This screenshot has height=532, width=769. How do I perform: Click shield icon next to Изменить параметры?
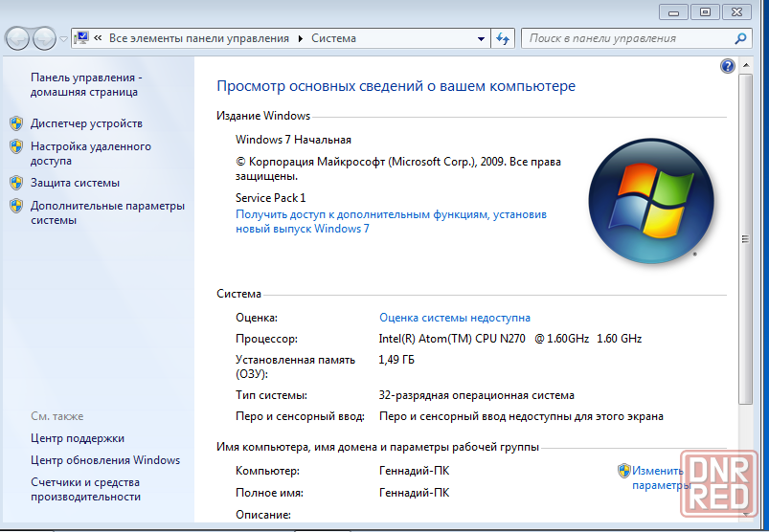(x=623, y=471)
